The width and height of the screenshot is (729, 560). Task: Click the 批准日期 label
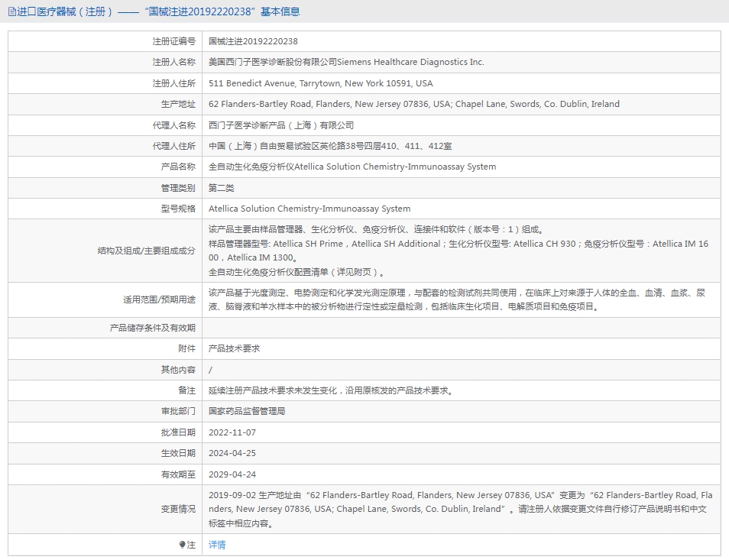pyautogui.click(x=178, y=432)
